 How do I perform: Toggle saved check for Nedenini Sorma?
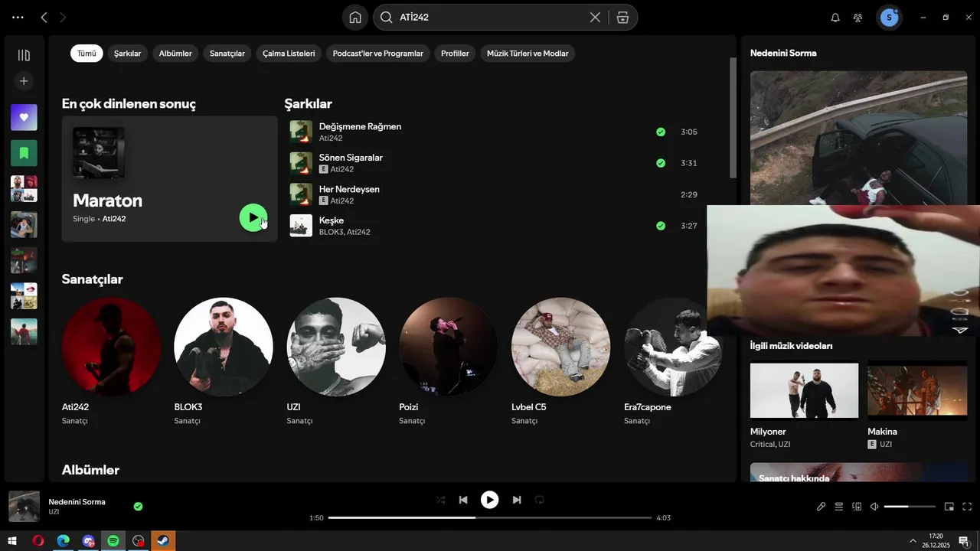pyautogui.click(x=138, y=507)
